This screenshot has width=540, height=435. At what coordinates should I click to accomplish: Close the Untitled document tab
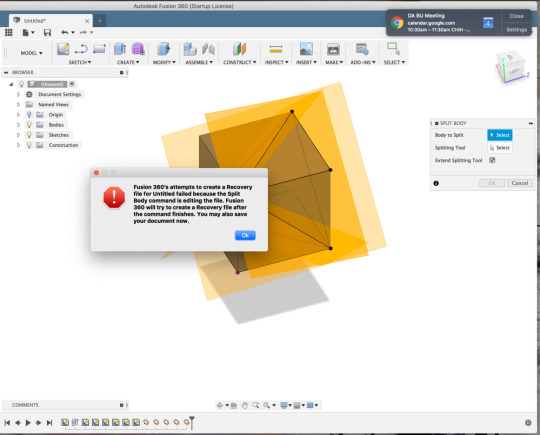click(87, 21)
